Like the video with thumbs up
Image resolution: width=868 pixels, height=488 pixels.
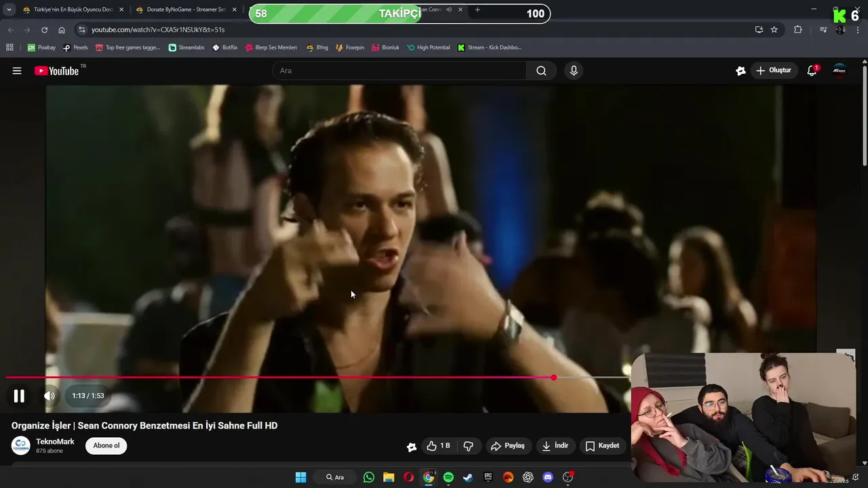[439, 446]
